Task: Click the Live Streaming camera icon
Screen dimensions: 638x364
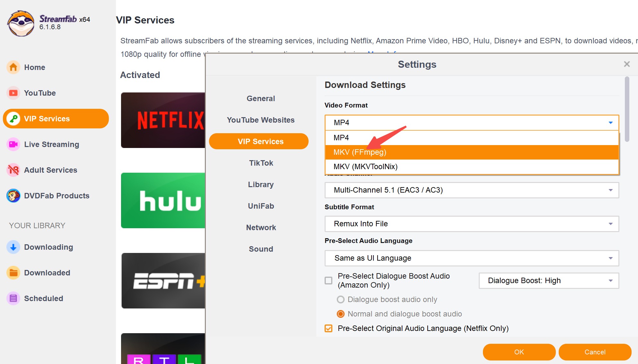Action: coord(13,144)
